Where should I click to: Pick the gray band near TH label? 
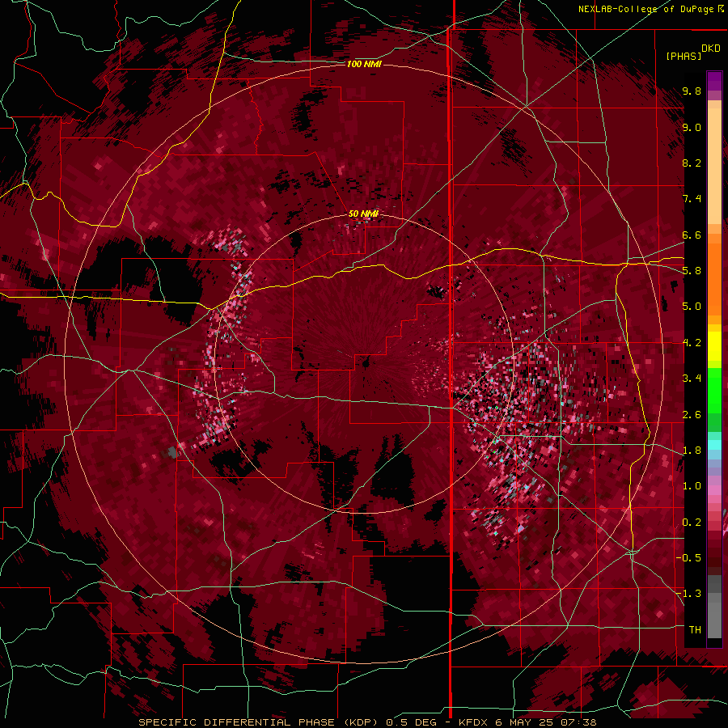(714, 622)
